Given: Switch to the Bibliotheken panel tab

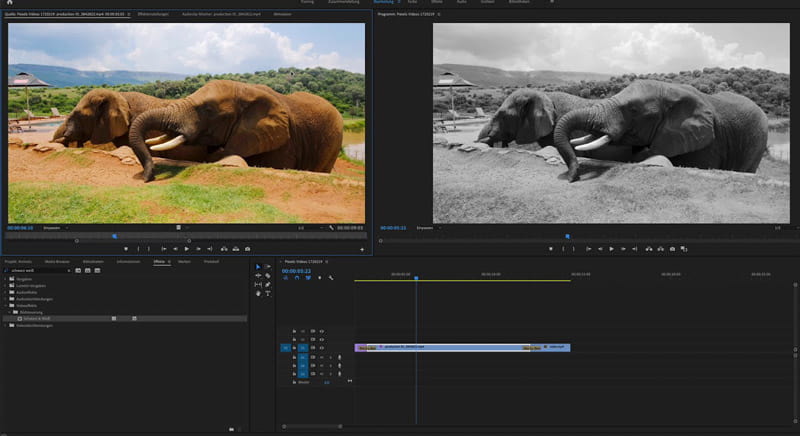Looking at the screenshot, I should 93,262.
